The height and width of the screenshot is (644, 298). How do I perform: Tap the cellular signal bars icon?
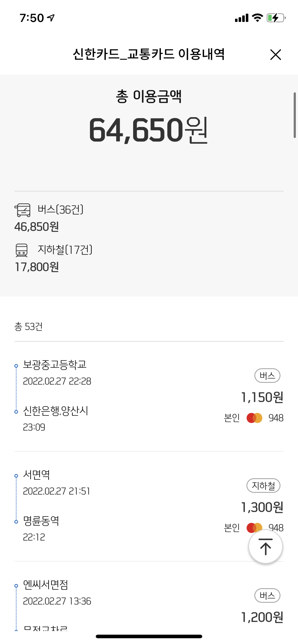tap(241, 18)
